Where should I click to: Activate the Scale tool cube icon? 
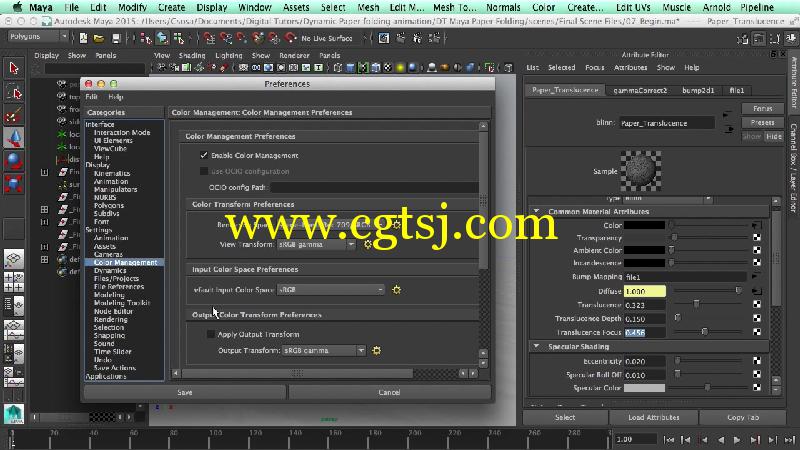point(14,184)
